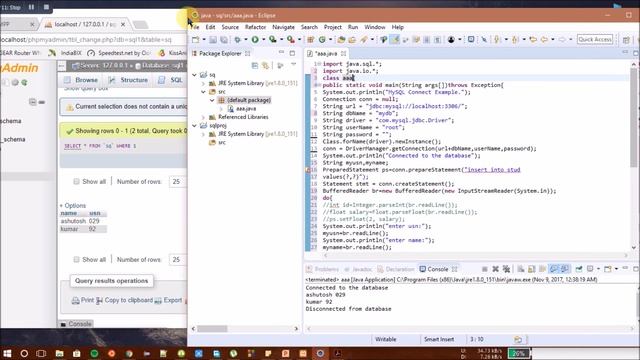Click the Next Annotation arrow icon
The image size is (640, 360).
[x=497, y=40]
